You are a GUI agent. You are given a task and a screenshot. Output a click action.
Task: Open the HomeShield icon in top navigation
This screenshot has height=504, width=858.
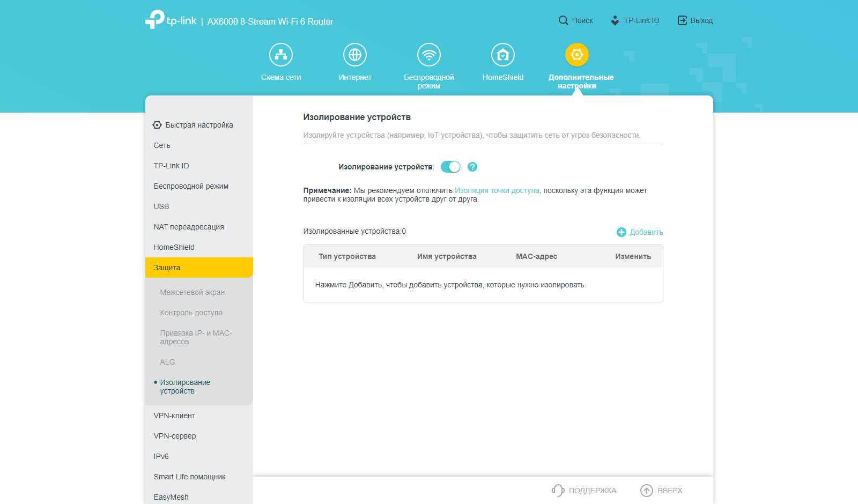pyautogui.click(x=503, y=55)
